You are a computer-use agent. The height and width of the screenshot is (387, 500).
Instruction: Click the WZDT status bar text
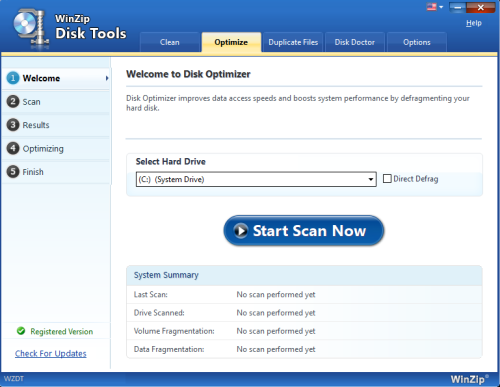[x=14, y=379]
